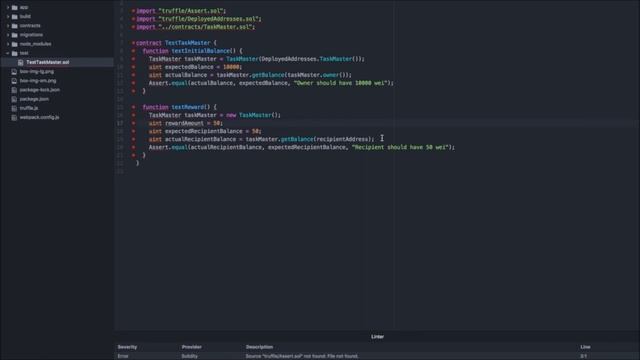
Task: Click 'getBalance(recipientAddress)' call in editor
Action: tap(327, 139)
